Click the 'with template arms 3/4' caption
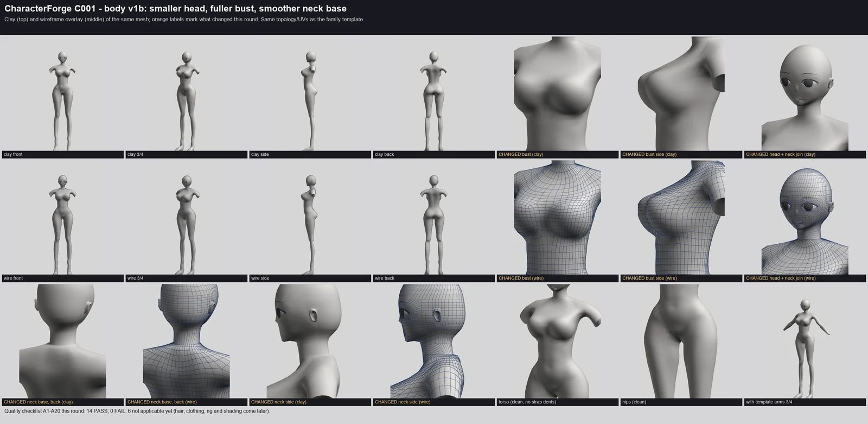Image resolution: width=868 pixels, height=424 pixels. pyautogui.click(x=769, y=402)
